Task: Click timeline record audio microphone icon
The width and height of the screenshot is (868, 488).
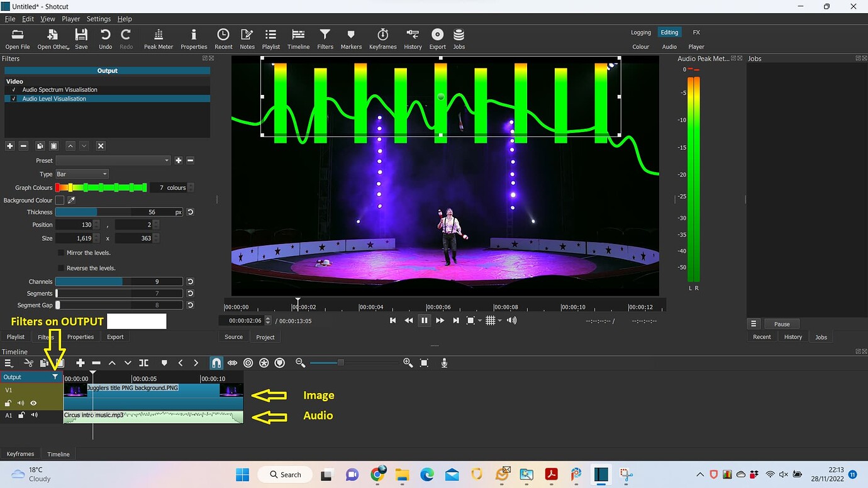Action: point(444,363)
